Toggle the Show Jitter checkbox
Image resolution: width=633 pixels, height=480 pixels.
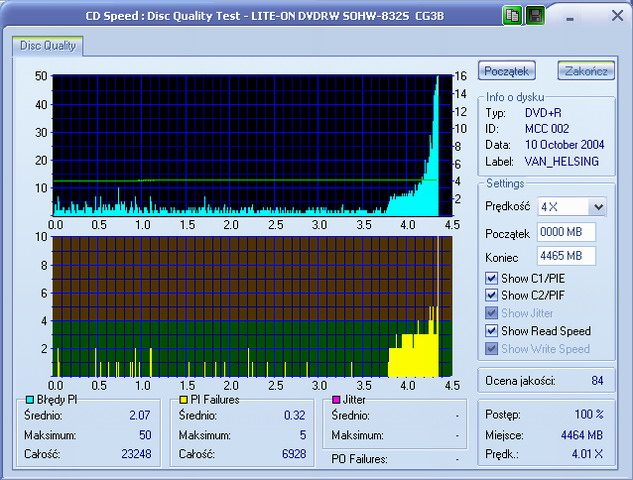pyautogui.click(x=491, y=313)
